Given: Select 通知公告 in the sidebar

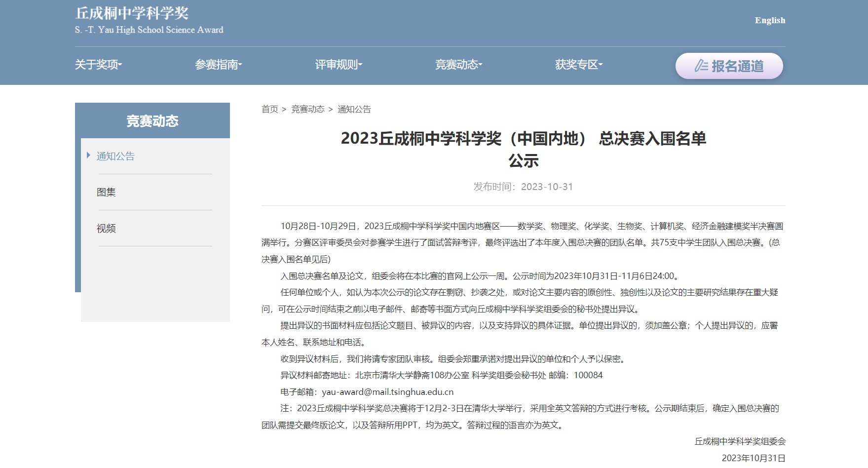Looking at the screenshot, I should tap(115, 156).
